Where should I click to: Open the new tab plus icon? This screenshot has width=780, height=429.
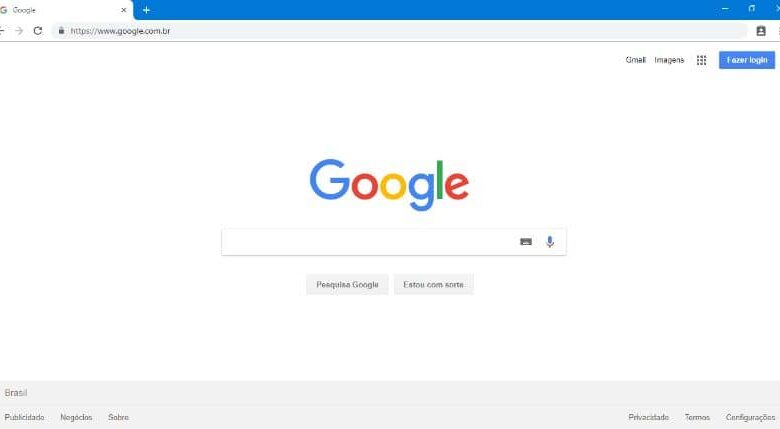[146, 10]
